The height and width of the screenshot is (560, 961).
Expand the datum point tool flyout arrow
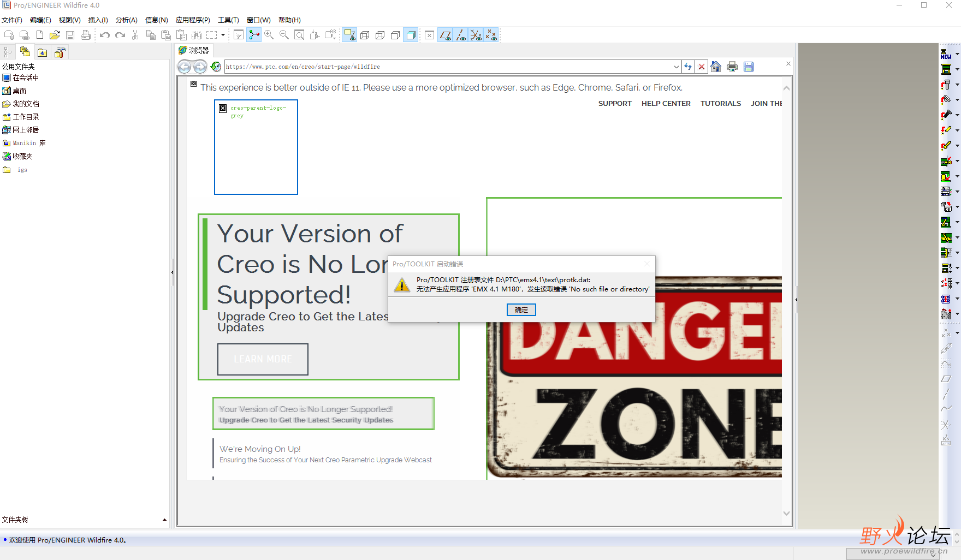(x=957, y=332)
